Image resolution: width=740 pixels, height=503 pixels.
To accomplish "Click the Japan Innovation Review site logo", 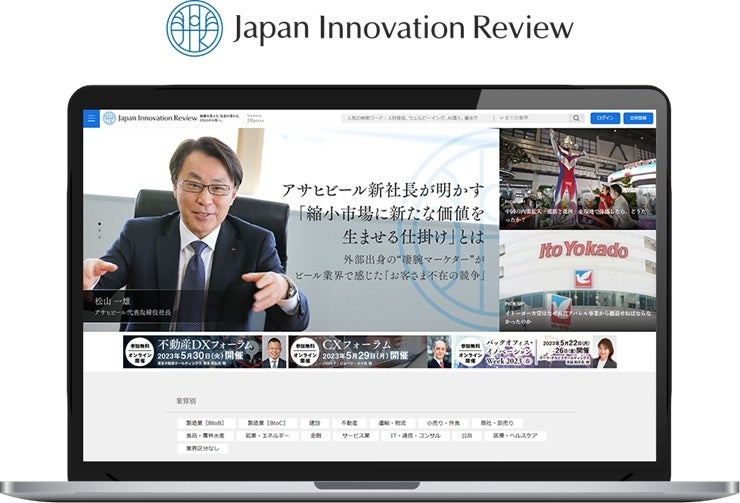I will [150, 118].
